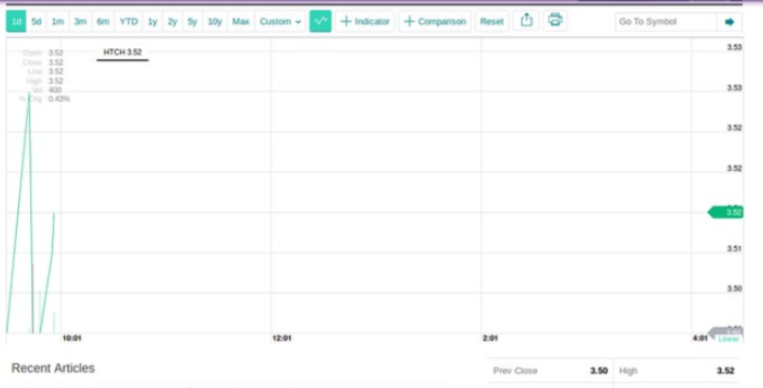This screenshot has width=763, height=388.
Task: Print the chart using printer icon
Action: (x=555, y=21)
